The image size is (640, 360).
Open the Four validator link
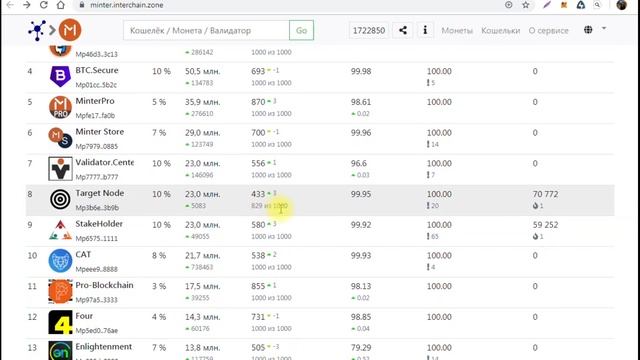(x=84, y=316)
